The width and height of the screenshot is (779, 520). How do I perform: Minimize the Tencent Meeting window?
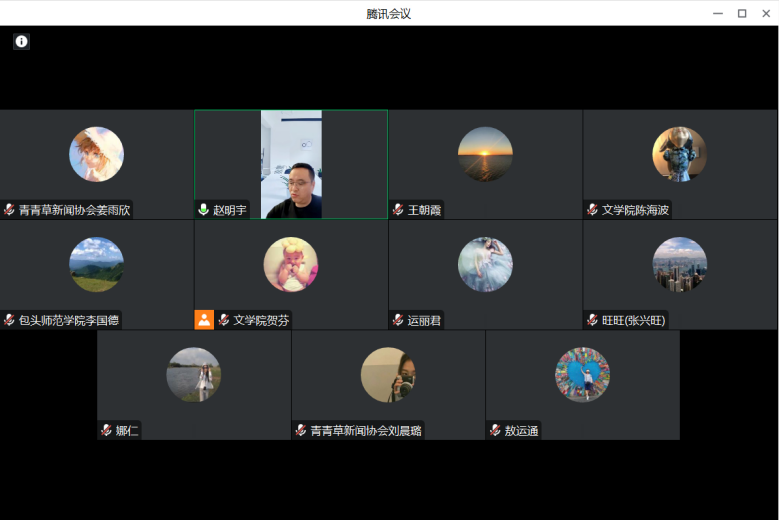click(x=718, y=13)
